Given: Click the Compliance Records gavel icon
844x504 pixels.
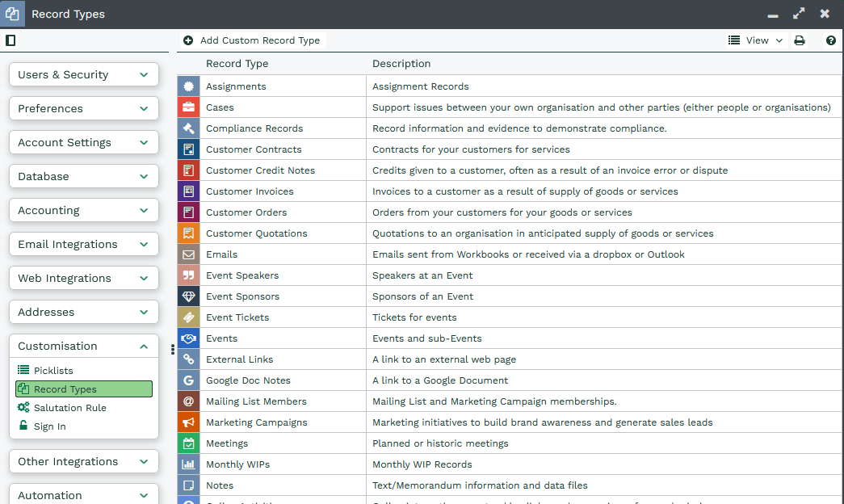Looking at the screenshot, I should (x=188, y=128).
